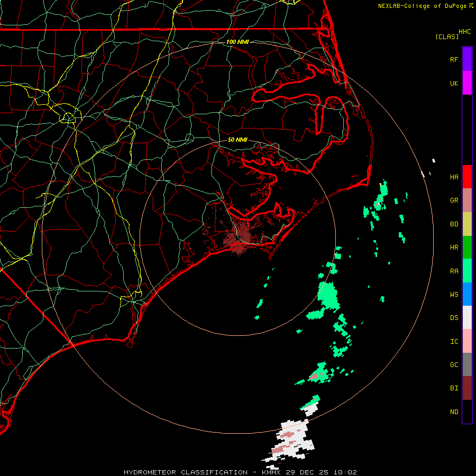This screenshot has height=476, width=476.
Task: Click the WS blue legend swatch
Action: [x=467, y=294]
